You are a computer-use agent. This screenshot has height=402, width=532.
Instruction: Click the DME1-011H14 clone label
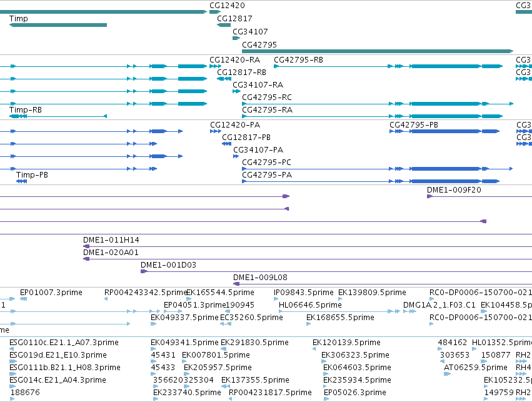pyautogui.click(x=111, y=240)
